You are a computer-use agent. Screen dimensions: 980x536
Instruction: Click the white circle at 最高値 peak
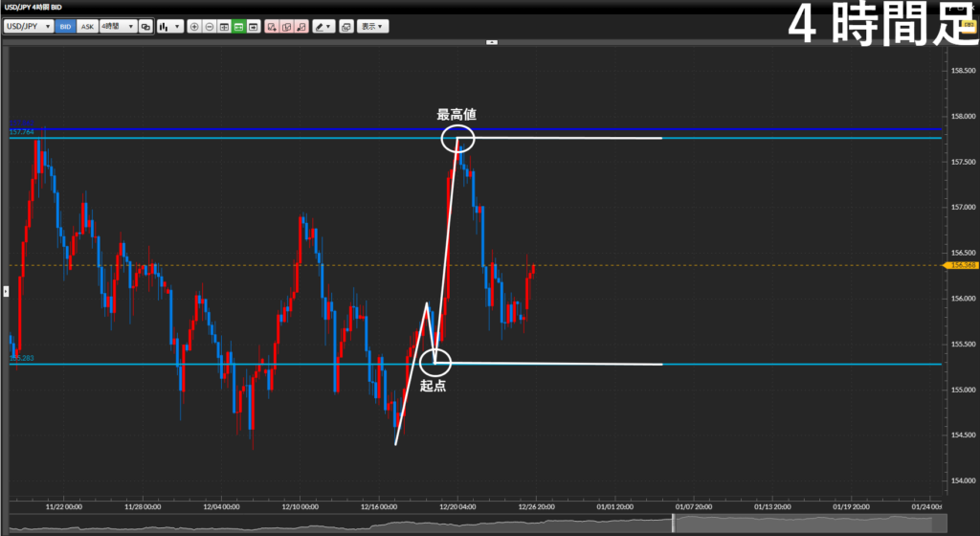tap(457, 139)
